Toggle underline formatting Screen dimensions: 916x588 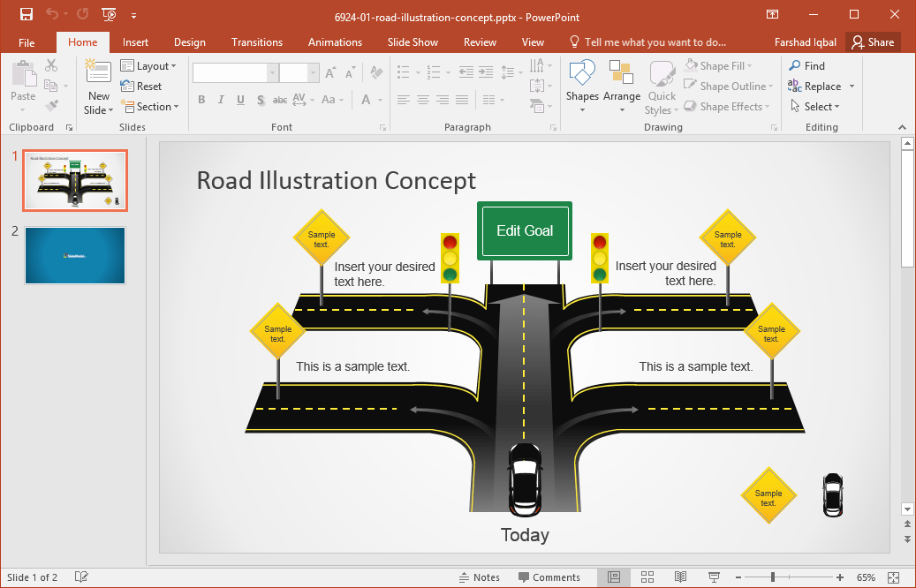[239, 100]
